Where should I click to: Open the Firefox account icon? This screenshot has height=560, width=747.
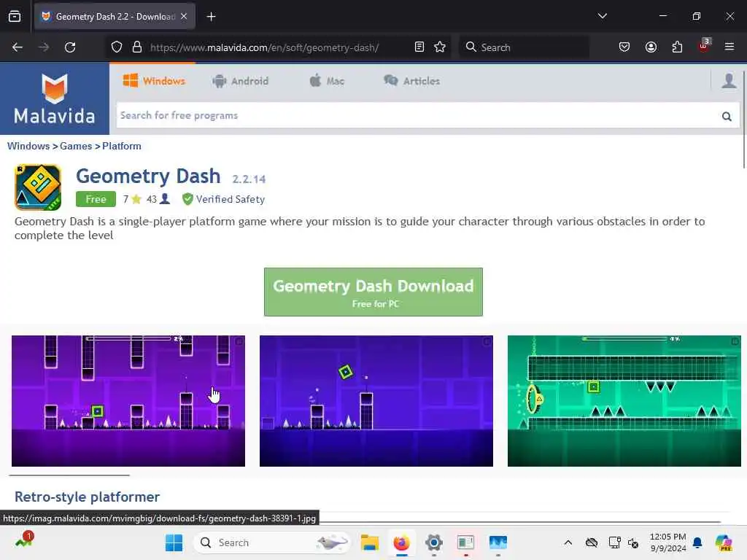[x=651, y=47]
